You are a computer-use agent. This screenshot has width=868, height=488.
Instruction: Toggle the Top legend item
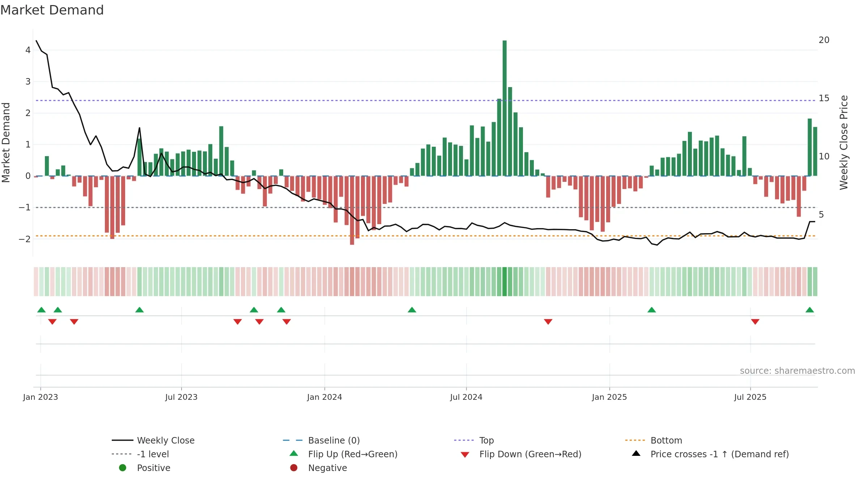(x=474, y=440)
